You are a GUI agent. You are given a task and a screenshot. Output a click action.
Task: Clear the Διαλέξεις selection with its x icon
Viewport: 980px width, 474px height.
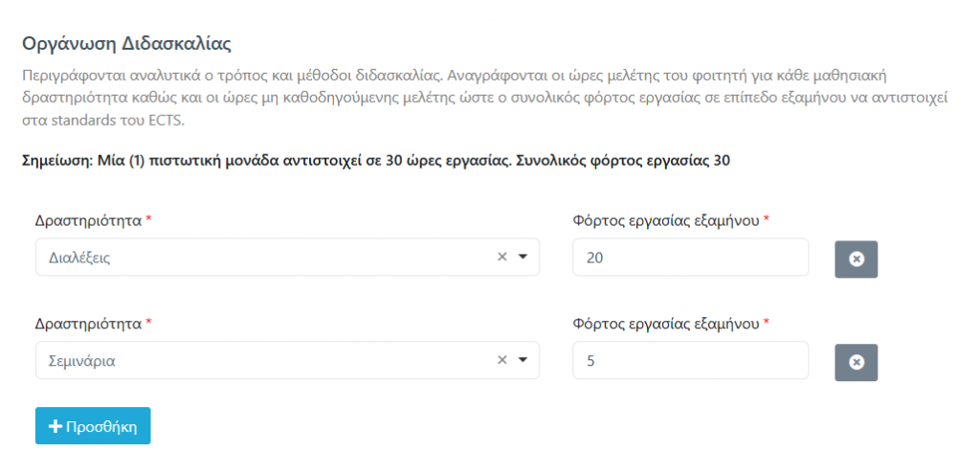[x=501, y=258]
